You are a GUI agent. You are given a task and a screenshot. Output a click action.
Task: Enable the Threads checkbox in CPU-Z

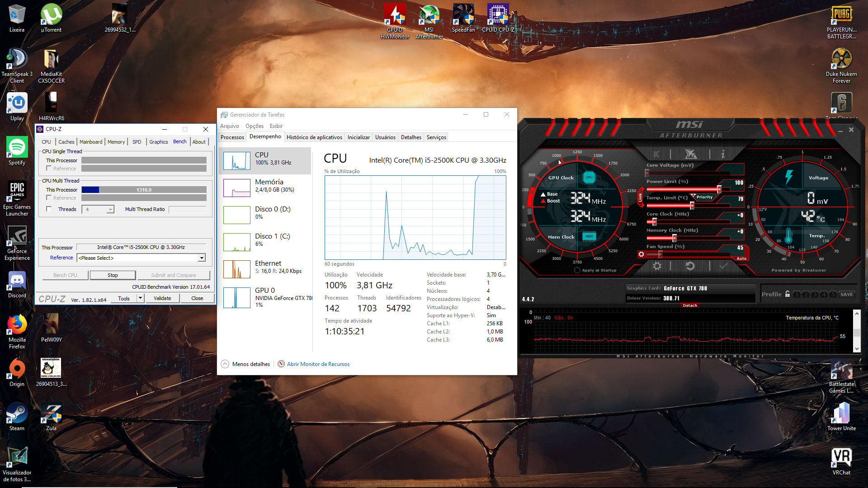(x=49, y=209)
